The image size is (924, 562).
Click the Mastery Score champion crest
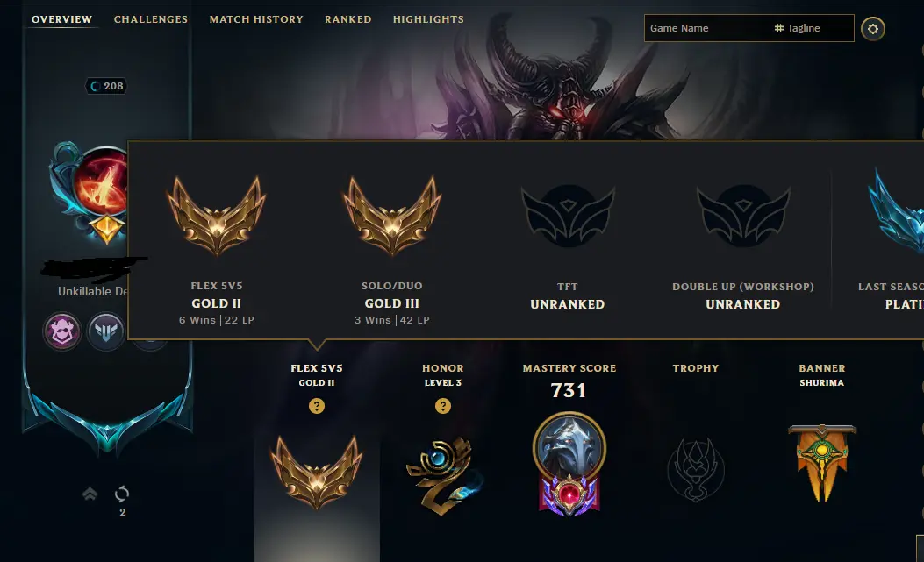(x=569, y=464)
